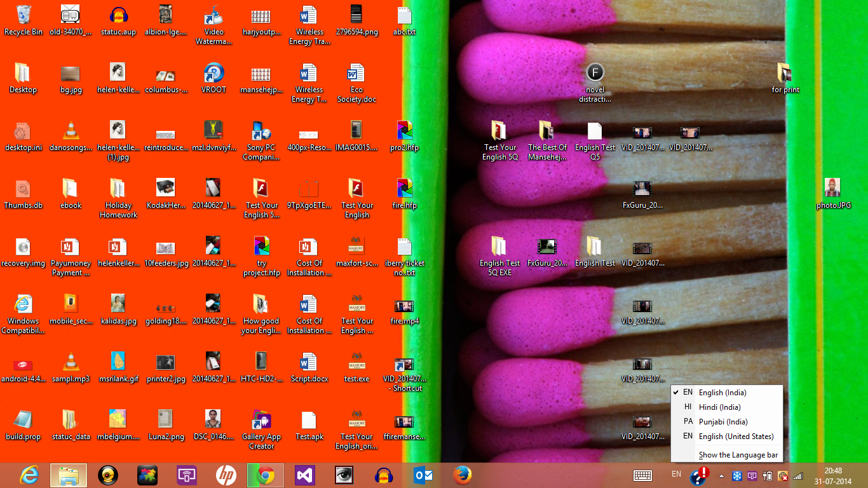Open Audacity headphones icon in taskbar

pyautogui.click(x=384, y=475)
